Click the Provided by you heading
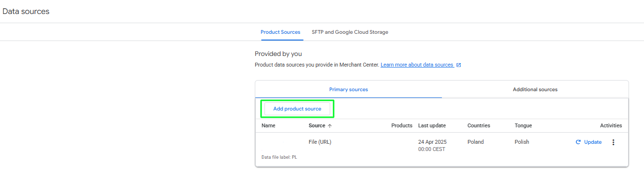644x178 pixels. click(x=278, y=54)
